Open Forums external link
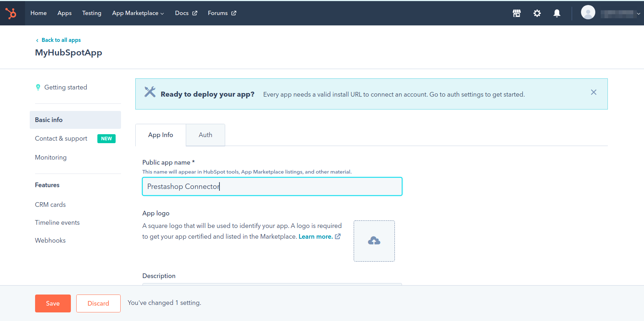644x321 pixels. [222, 13]
